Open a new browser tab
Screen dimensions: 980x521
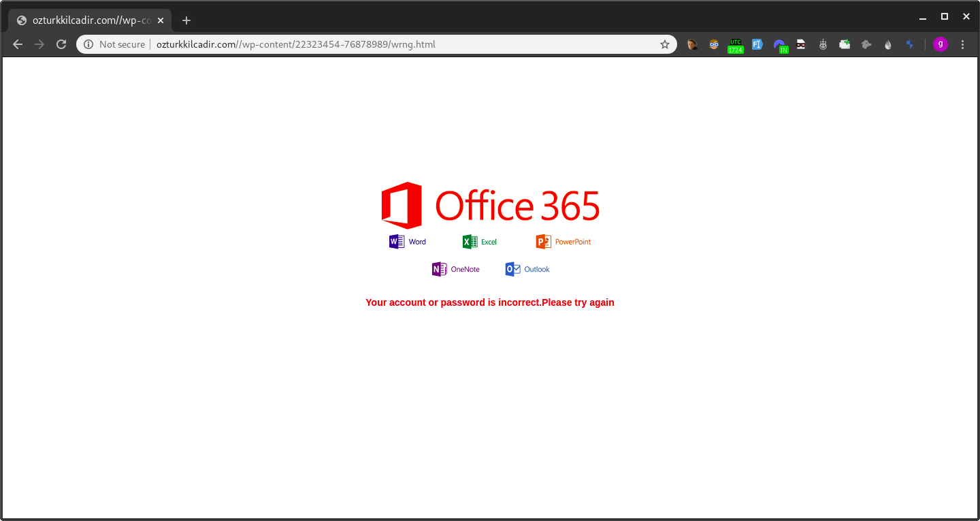point(186,20)
